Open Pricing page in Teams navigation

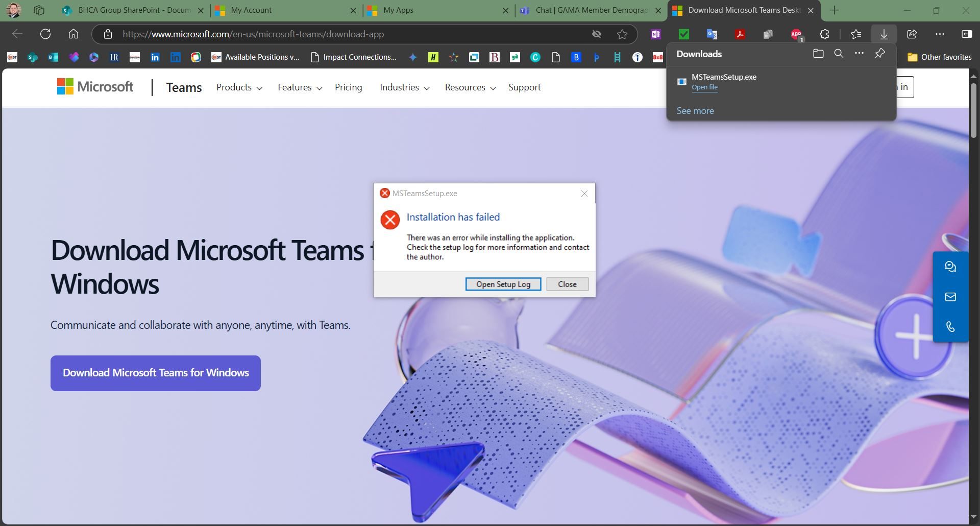click(x=349, y=87)
